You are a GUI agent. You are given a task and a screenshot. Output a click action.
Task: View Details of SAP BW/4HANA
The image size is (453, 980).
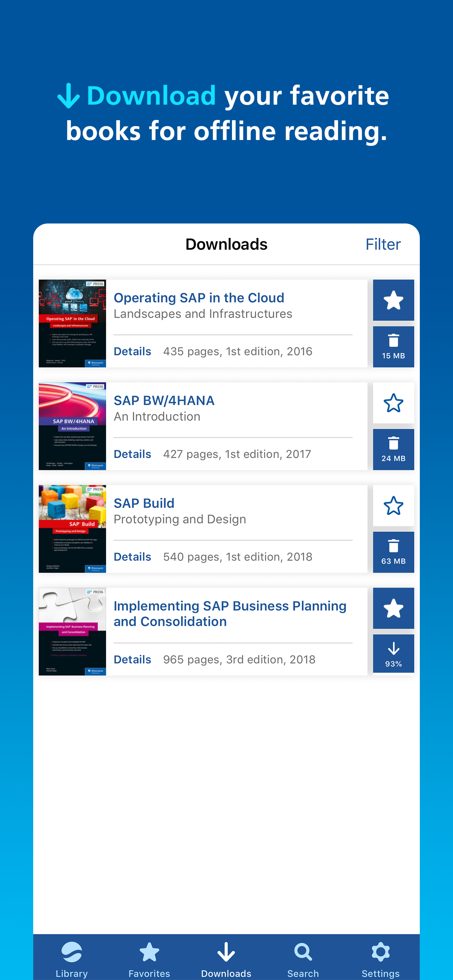(132, 454)
